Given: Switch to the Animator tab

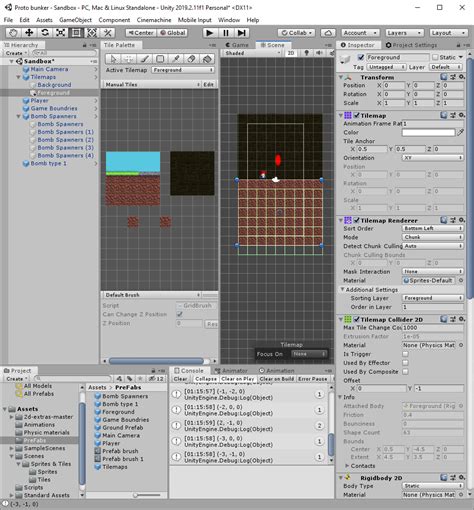Looking at the screenshot, I should (231, 371).
